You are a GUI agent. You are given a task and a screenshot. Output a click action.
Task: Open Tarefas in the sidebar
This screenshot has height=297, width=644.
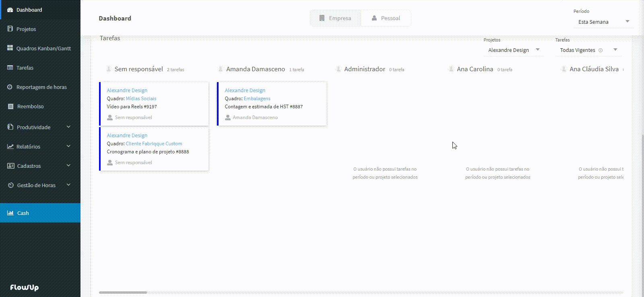(40, 68)
